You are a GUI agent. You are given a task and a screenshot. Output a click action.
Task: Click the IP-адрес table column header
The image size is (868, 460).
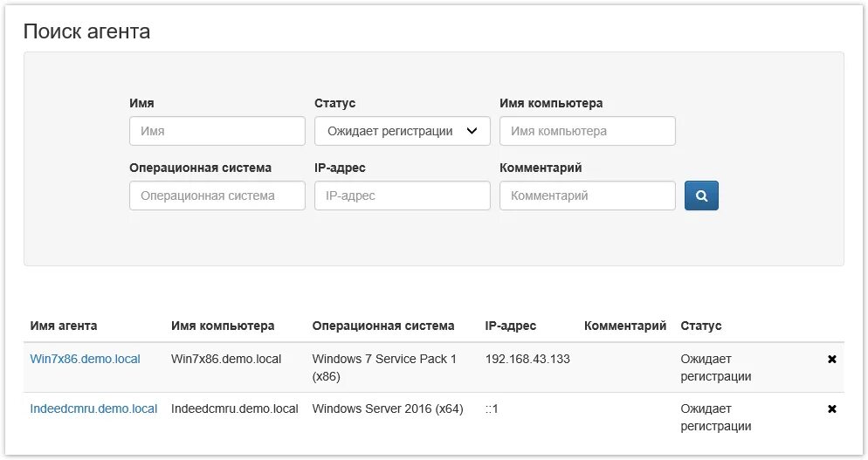(510, 326)
